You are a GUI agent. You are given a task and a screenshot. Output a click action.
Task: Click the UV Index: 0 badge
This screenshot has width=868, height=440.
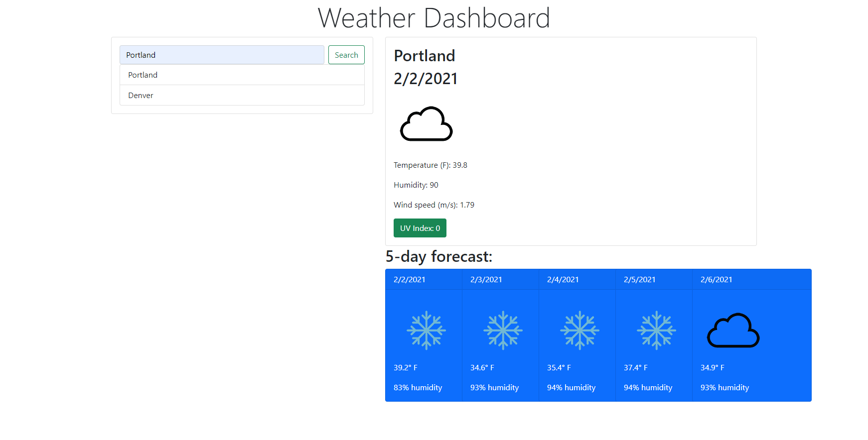coord(420,228)
